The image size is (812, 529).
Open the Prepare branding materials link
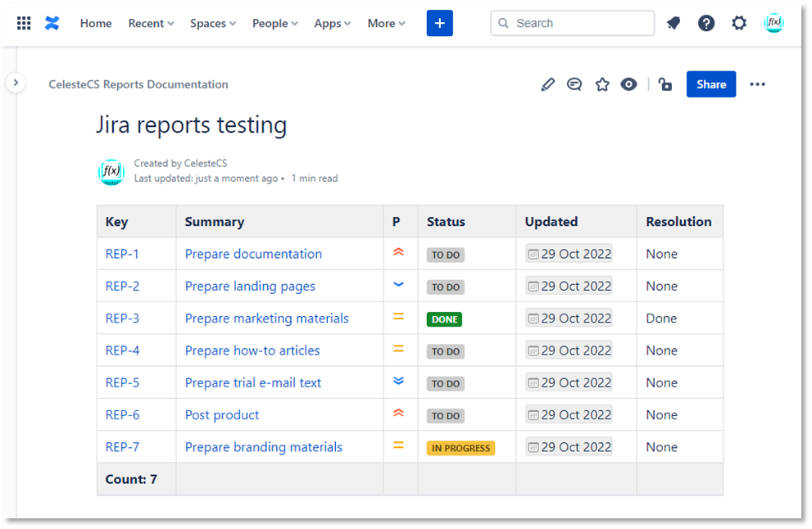264,446
